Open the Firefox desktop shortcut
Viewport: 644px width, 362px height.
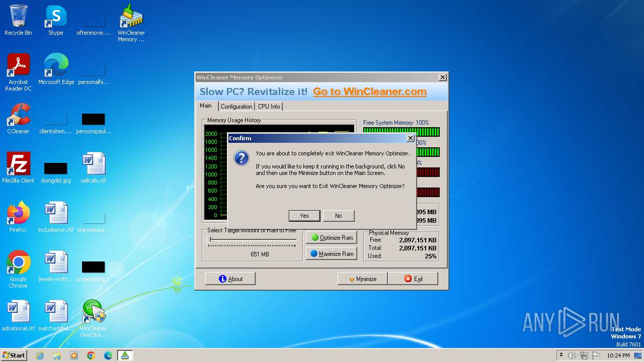coord(18,217)
